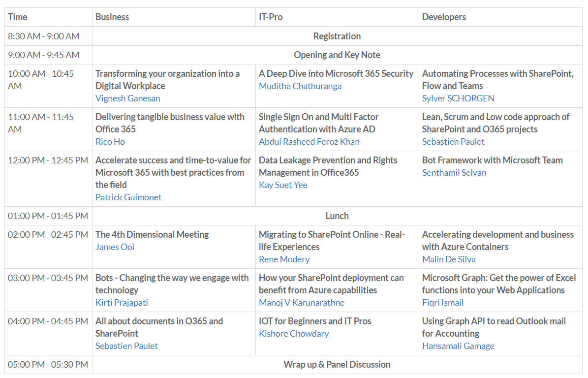Screen dimensions: 588x378
Task: Select 'Delivering tangible business value with Office 365' title
Action: [x=170, y=123]
